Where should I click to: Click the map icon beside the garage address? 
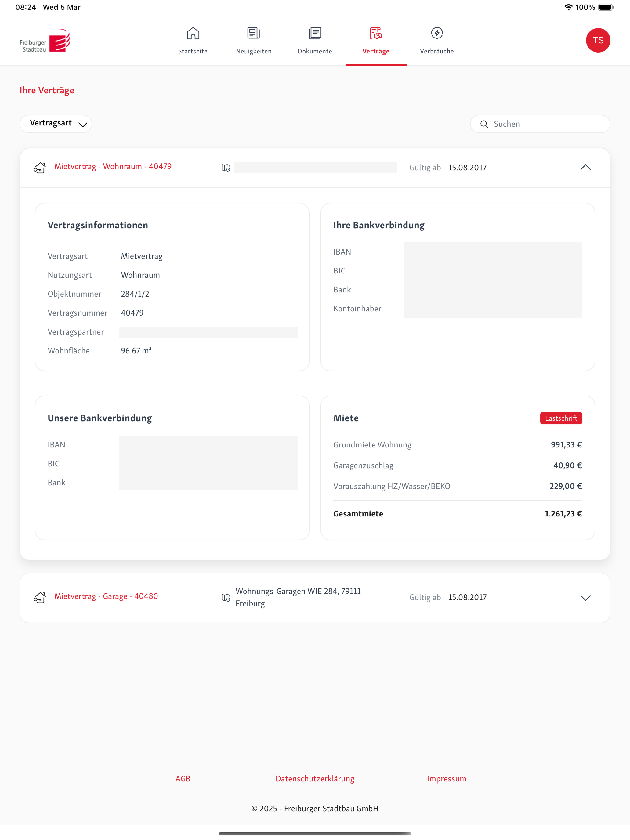point(226,598)
